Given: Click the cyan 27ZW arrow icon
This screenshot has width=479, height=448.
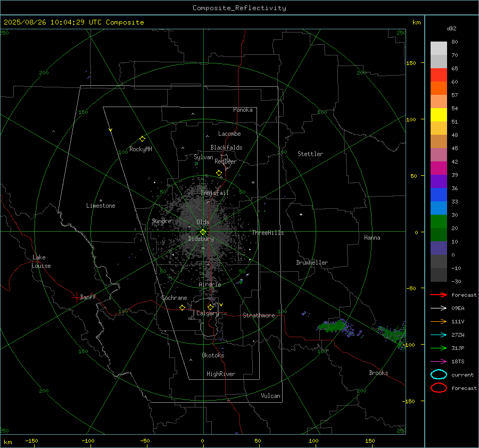Looking at the screenshot, I should click(x=439, y=335).
